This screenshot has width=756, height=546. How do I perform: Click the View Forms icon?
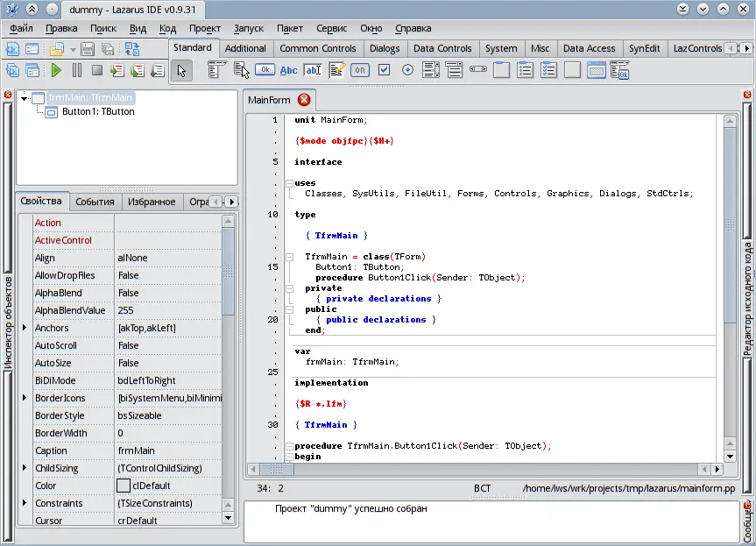[32, 70]
